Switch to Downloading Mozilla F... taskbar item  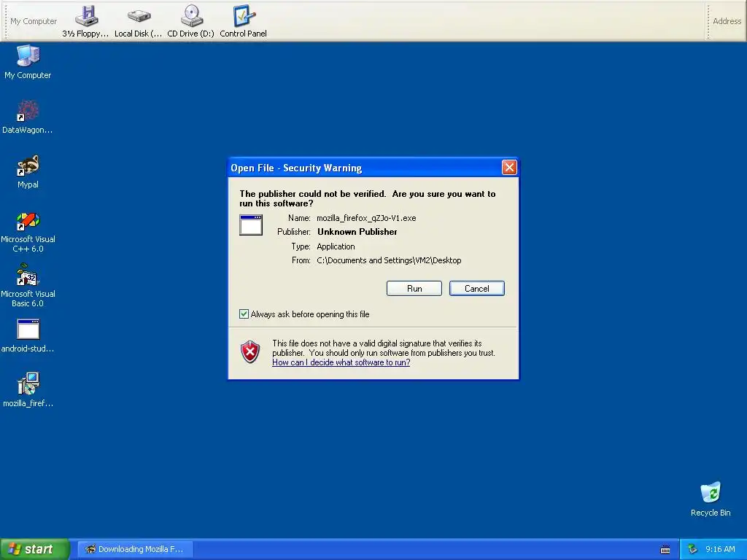click(x=135, y=549)
